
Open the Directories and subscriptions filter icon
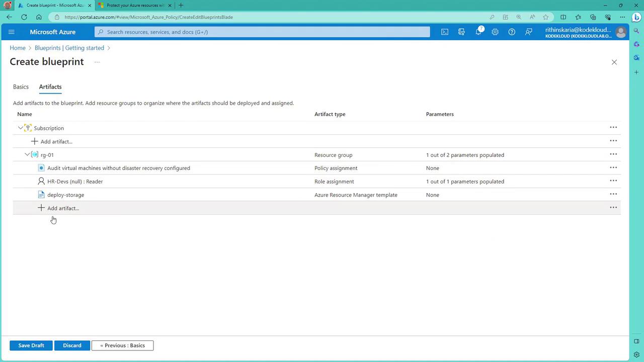click(461, 32)
